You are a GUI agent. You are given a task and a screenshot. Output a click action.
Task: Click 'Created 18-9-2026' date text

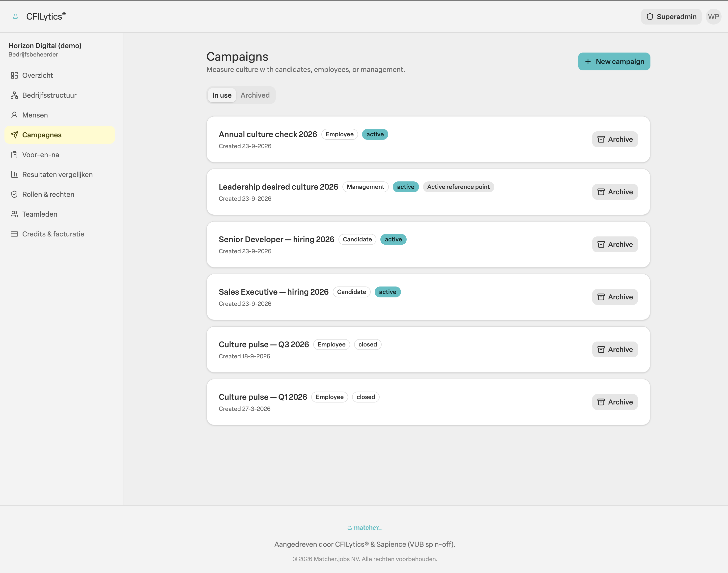coord(244,356)
